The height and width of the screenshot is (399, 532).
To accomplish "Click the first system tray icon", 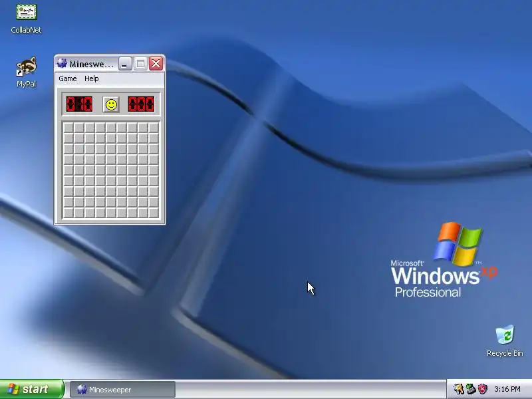I will pyautogui.click(x=458, y=389).
